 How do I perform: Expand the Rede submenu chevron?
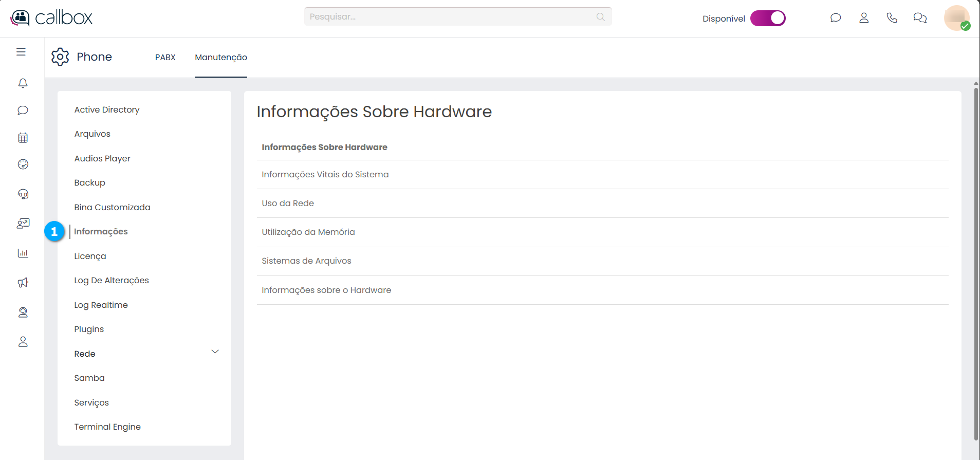tap(215, 352)
